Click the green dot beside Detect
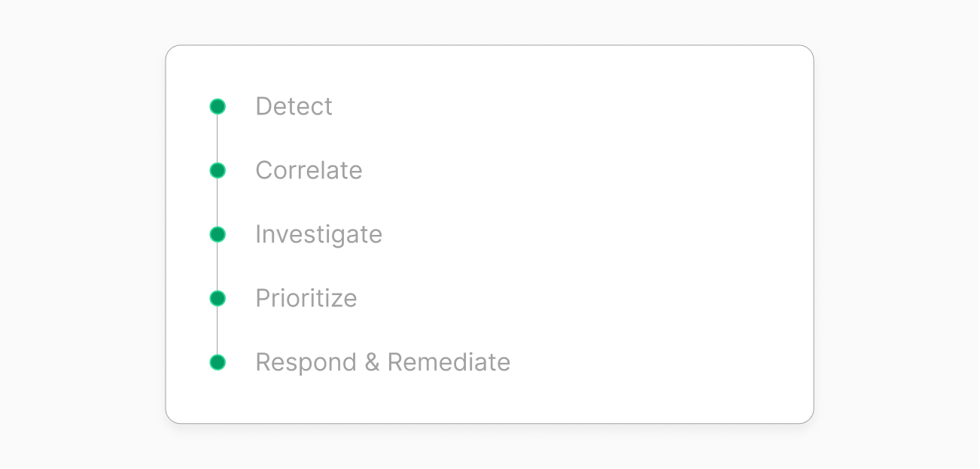 [218, 107]
